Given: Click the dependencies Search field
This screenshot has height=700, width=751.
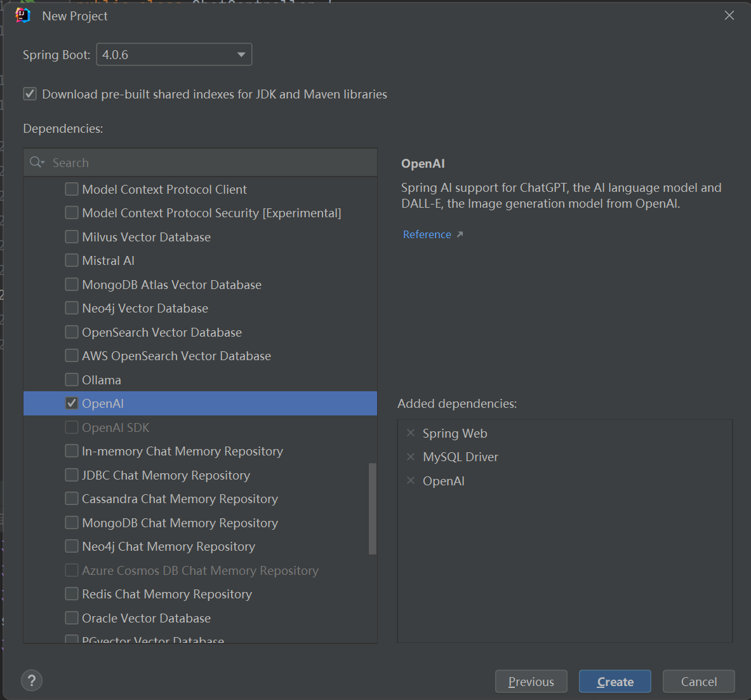Looking at the screenshot, I should 200,163.
